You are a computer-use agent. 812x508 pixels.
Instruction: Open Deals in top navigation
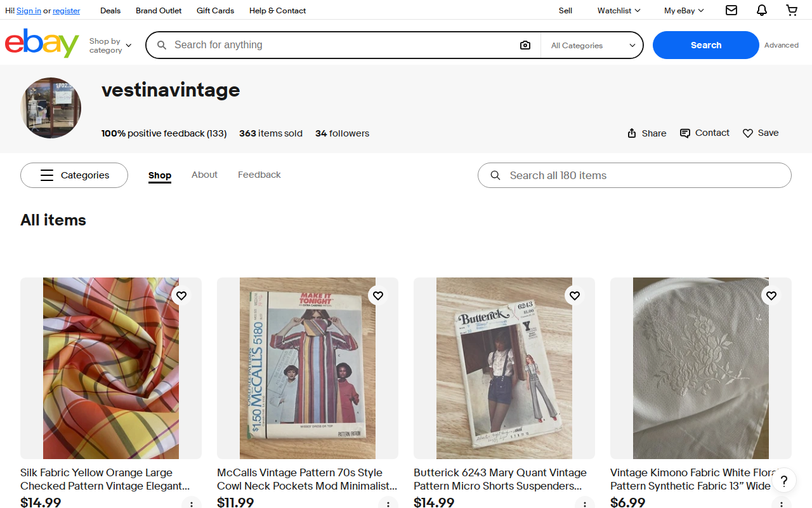point(110,10)
